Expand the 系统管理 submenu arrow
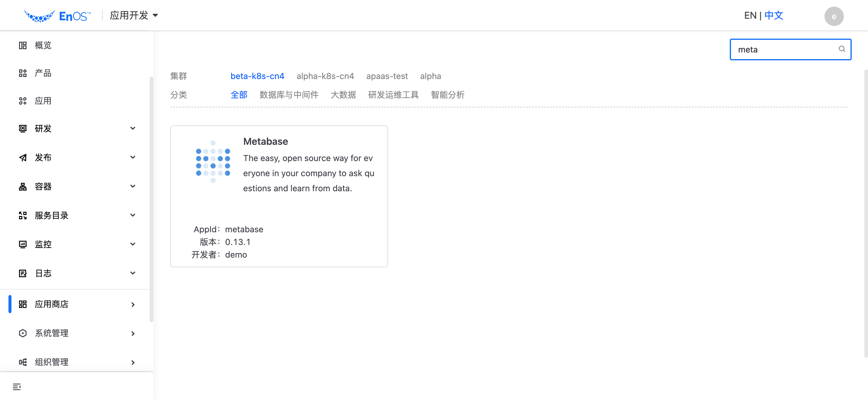The image size is (868, 400). pyautogui.click(x=133, y=333)
